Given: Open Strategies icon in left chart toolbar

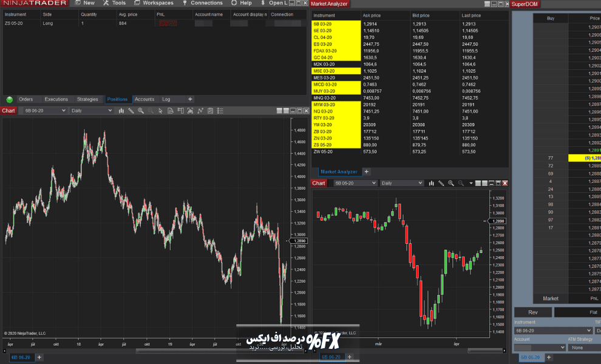Looking at the screenshot, I should (200, 111).
